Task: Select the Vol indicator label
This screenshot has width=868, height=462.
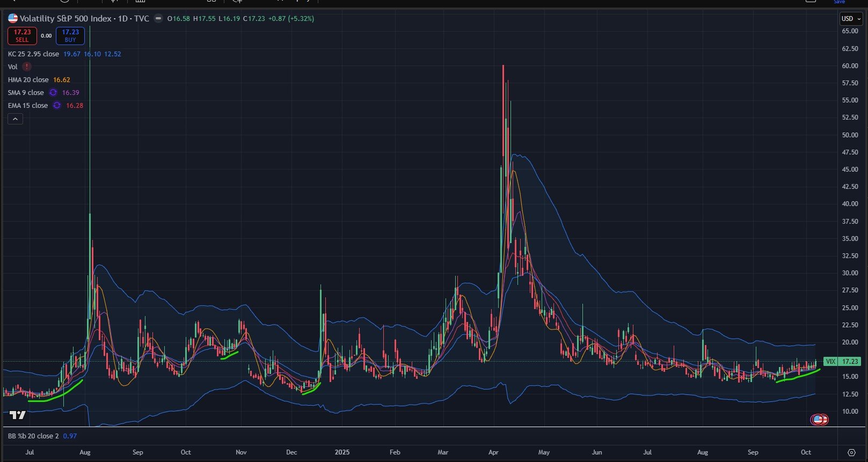Action: tap(12, 67)
